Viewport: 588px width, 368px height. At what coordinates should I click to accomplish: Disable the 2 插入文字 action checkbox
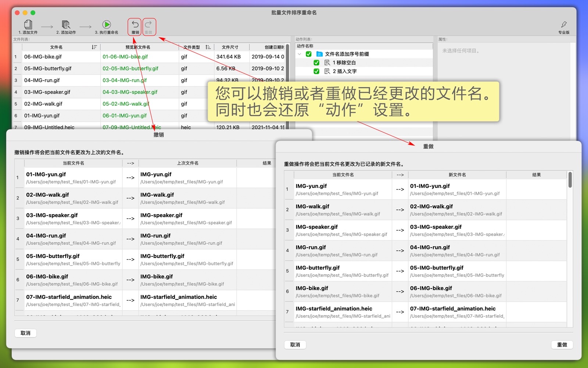tap(316, 71)
